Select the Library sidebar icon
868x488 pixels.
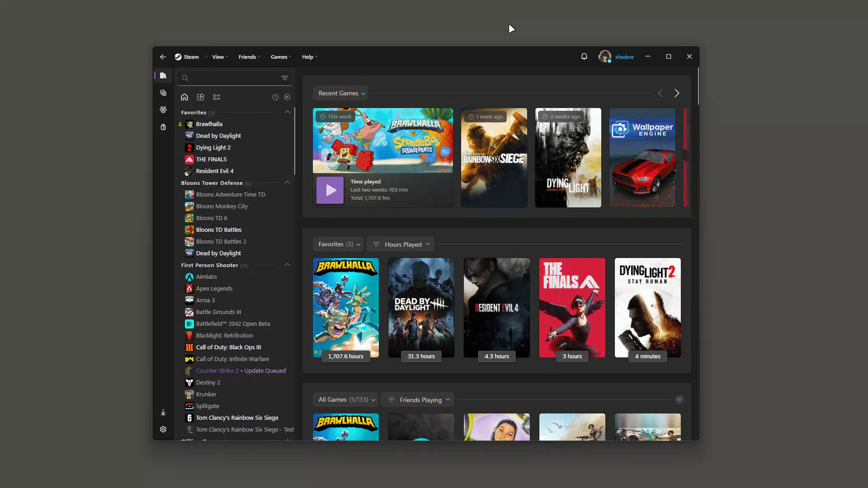pyautogui.click(x=163, y=75)
